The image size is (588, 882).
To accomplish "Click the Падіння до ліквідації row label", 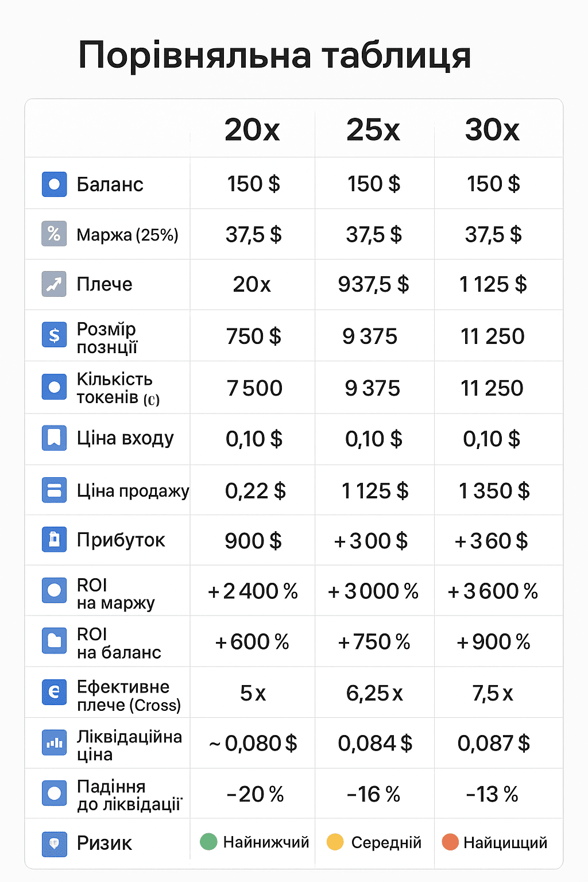I will click(129, 795).
